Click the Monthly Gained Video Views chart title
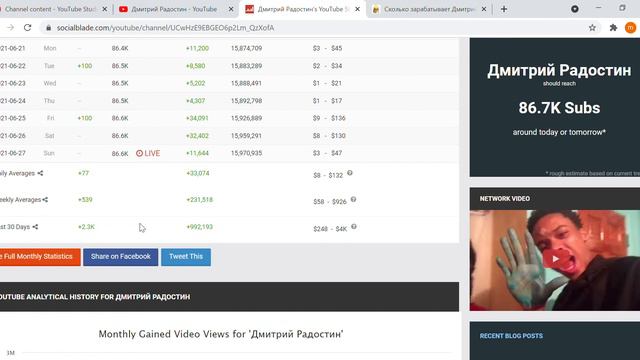Image resolution: width=640 pixels, height=360 pixels. [x=221, y=334]
